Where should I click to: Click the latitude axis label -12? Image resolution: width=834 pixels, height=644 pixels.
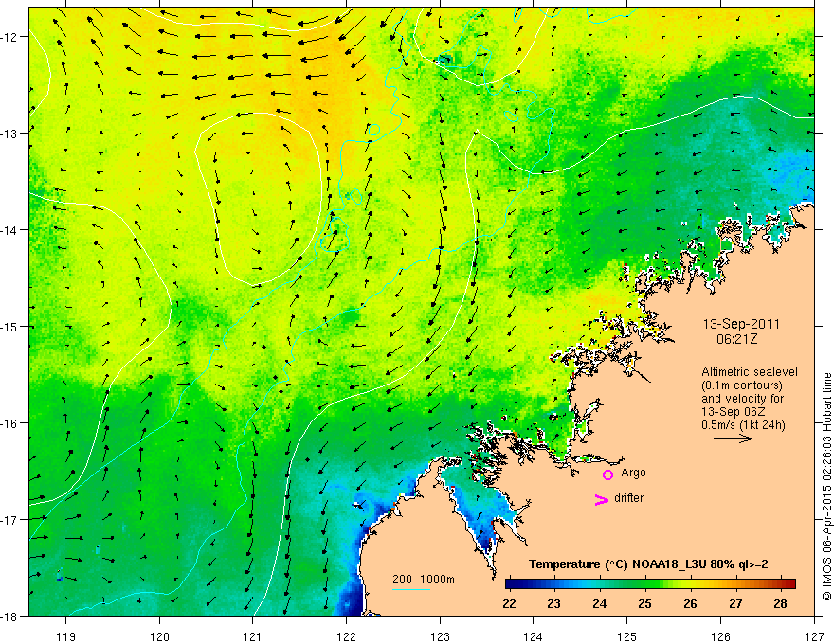(9, 37)
